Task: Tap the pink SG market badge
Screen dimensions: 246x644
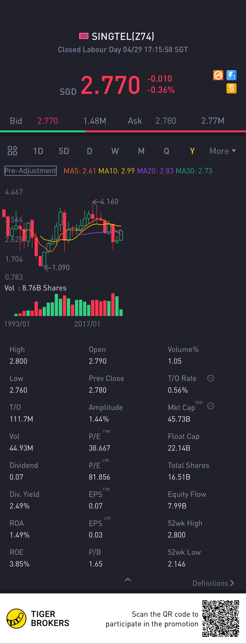Action: pyautogui.click(x=84, y=36)
